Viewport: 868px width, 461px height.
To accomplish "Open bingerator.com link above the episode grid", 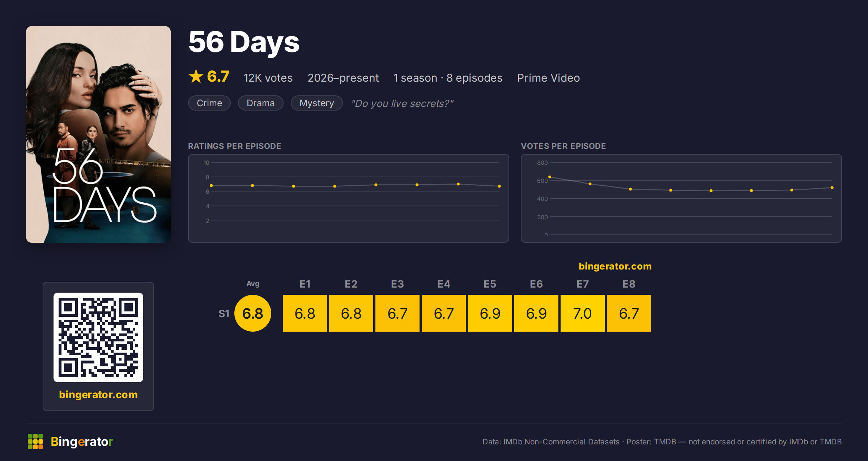I will 615,266.
